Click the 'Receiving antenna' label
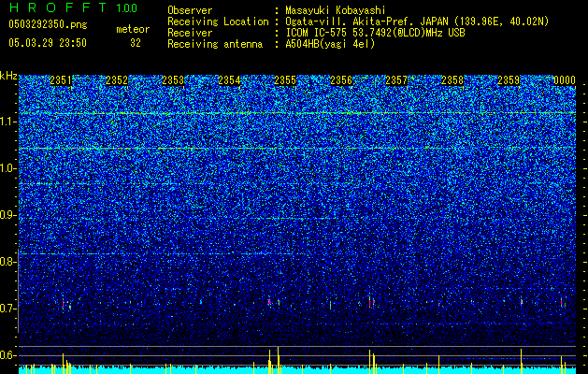588x374 pixels. [x=215, y=44]
